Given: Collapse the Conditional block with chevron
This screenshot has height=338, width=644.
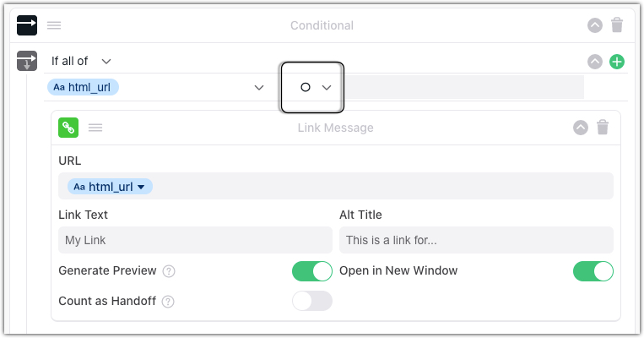Looking at the screenshot, I should click(595, 25).
